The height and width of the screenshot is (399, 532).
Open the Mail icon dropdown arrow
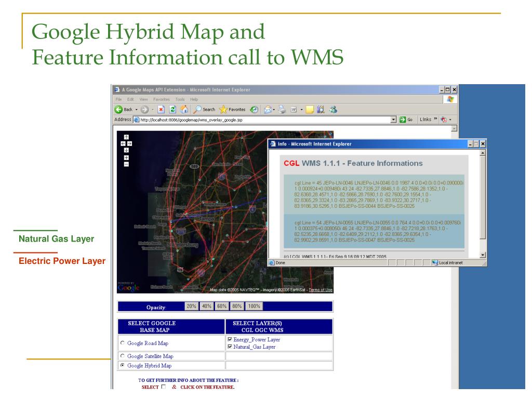274,110
